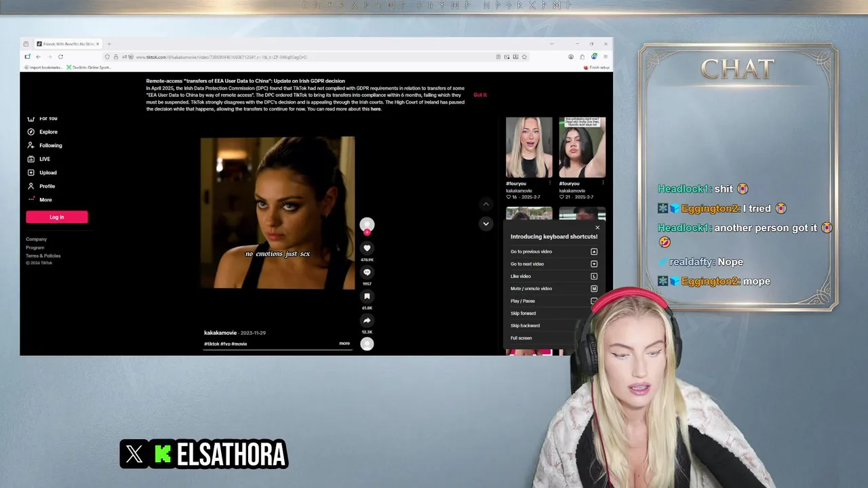Open the browser account avatar icon
Viewport: 868px width, 488px height.
point(571,57)
